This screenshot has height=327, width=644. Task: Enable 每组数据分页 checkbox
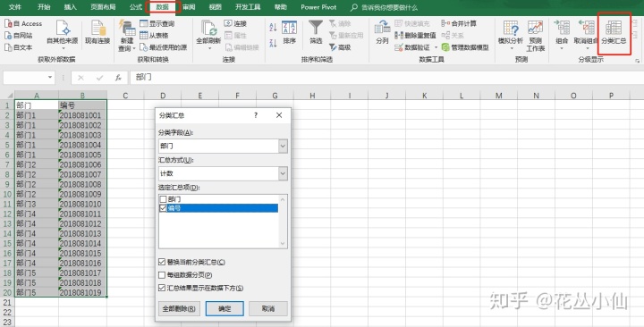pyautogui.click(x=162, y=275)
